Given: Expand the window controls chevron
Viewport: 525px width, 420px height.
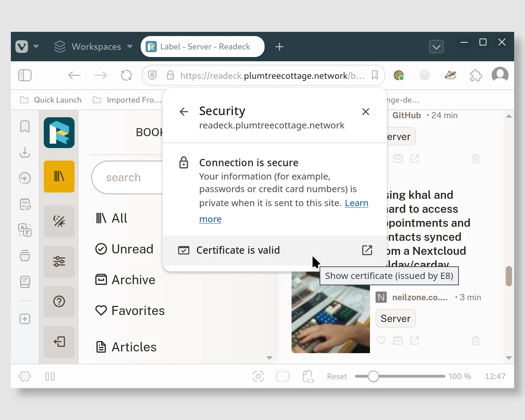Looking at the screenshot, I should tap(436, 46).
